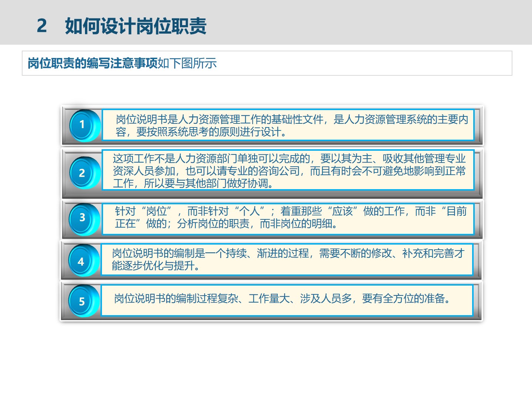Click the blue number 3 circle badge
The image size is (532, 399).
point(84,219)
